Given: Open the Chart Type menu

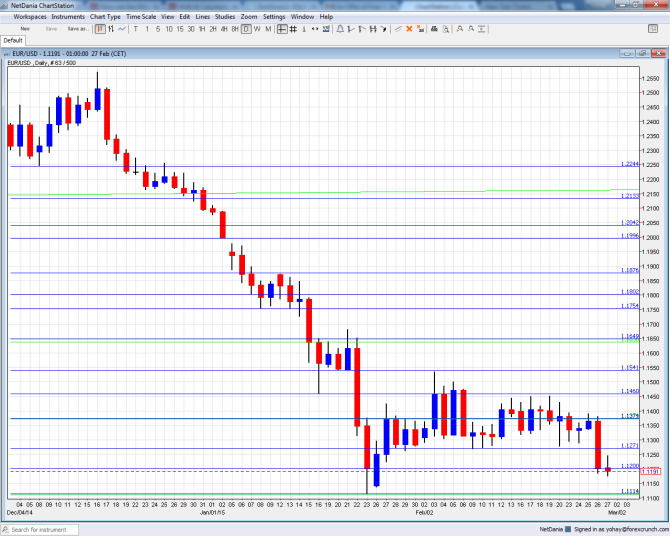Looking at the screenshot, I should coord(105,17).
